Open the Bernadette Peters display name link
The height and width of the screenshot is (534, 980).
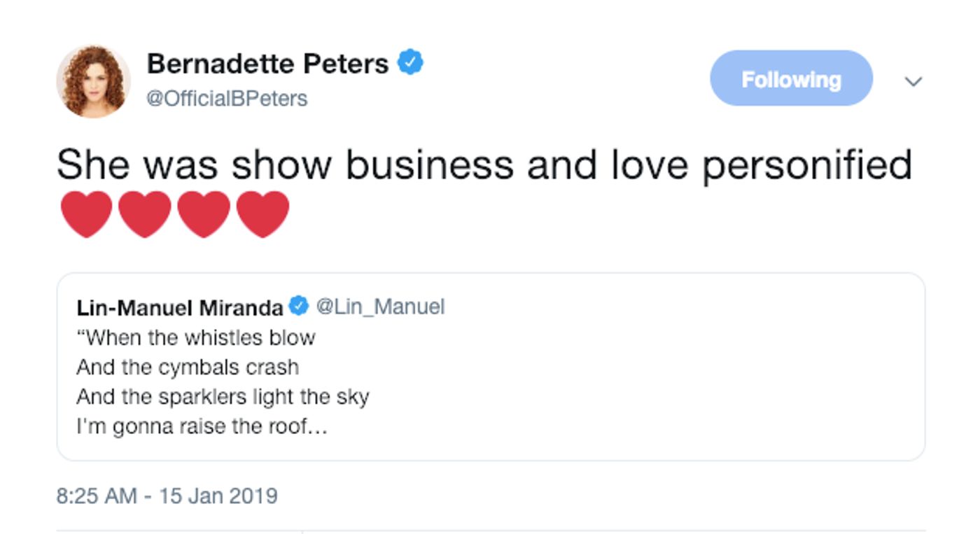click(267, 64)
